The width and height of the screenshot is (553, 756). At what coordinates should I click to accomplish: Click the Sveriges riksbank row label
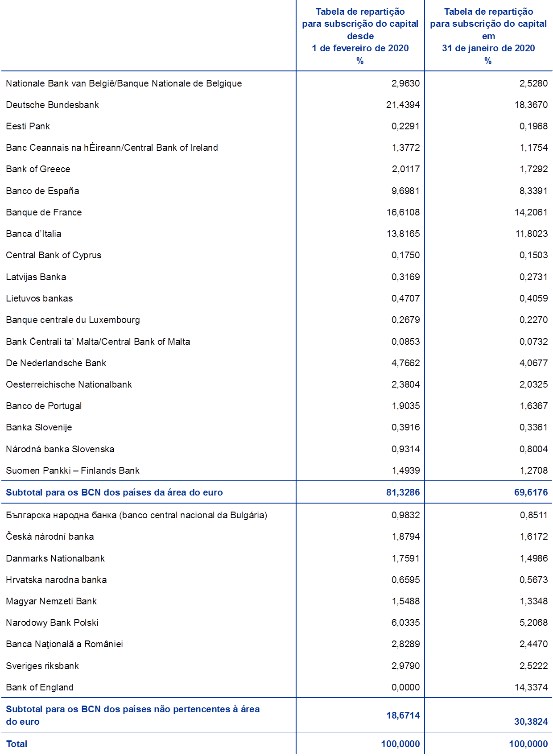42,666
